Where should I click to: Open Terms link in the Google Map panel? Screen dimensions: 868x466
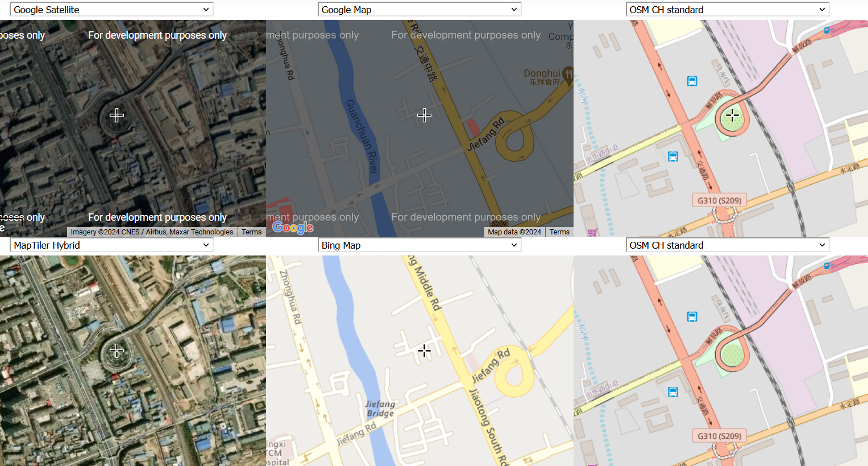click(559, 232)
